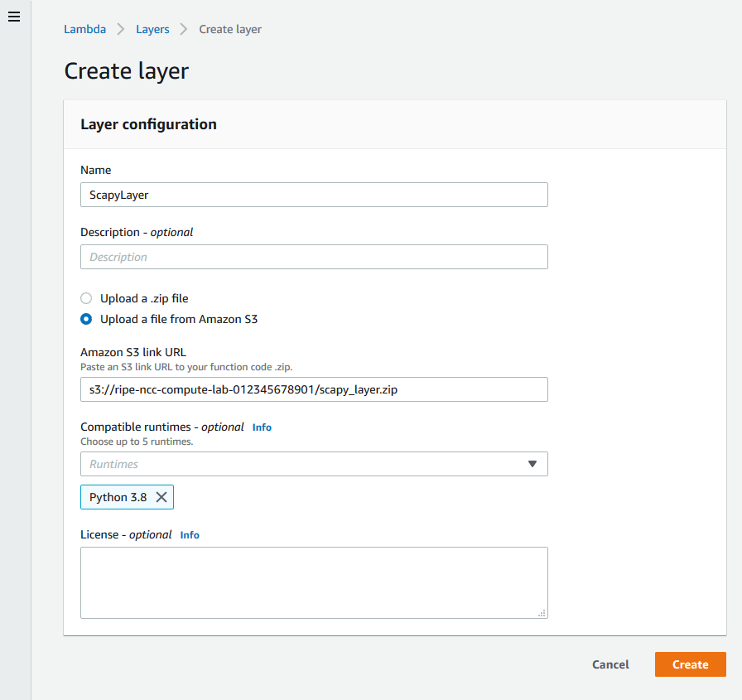Click the breadcrumb chevron after Layers
Image resolution: width=742 pixels, height=700 pixels.
click(184, 29)
